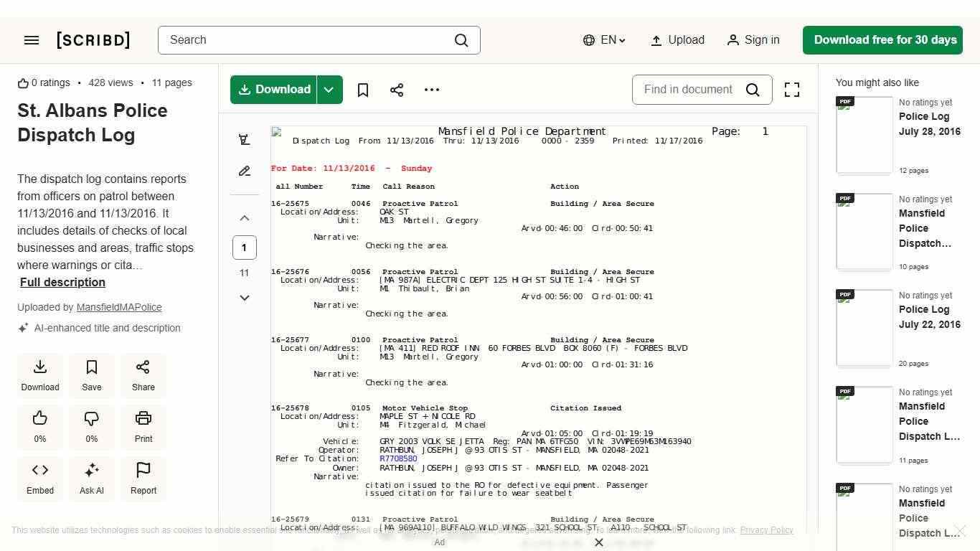This screenshot has width=980, height=551.
Task: Open the three-dot more options menu
Action: pyautogui.click(x=431, y=90)
